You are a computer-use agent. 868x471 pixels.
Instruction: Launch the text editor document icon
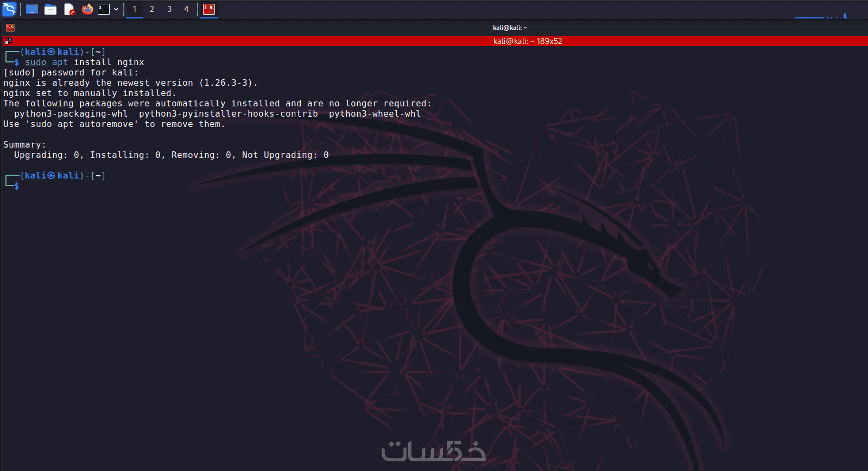click(x=69, y=9)
